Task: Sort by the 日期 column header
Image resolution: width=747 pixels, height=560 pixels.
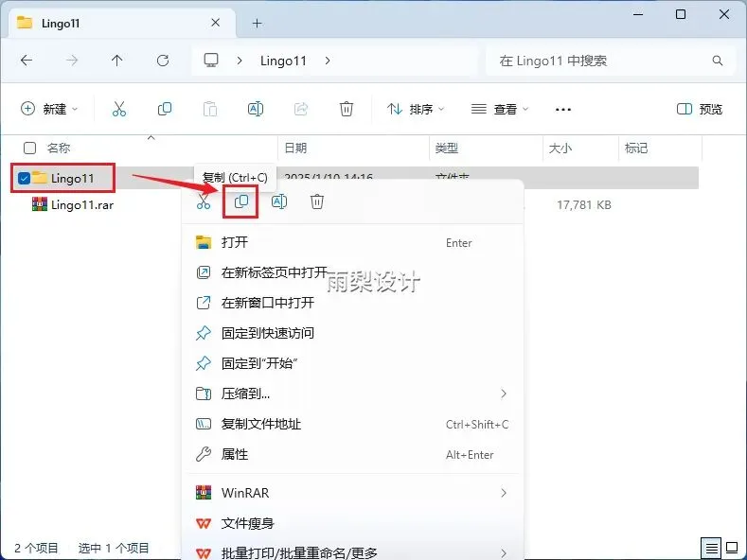Action: pos(295,149)
